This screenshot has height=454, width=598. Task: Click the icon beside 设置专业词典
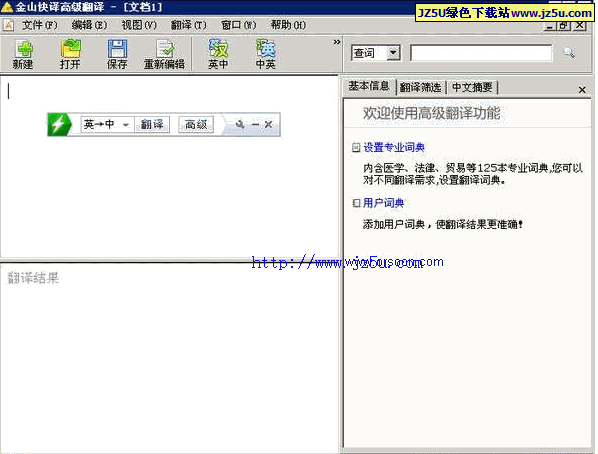(356, 147)
